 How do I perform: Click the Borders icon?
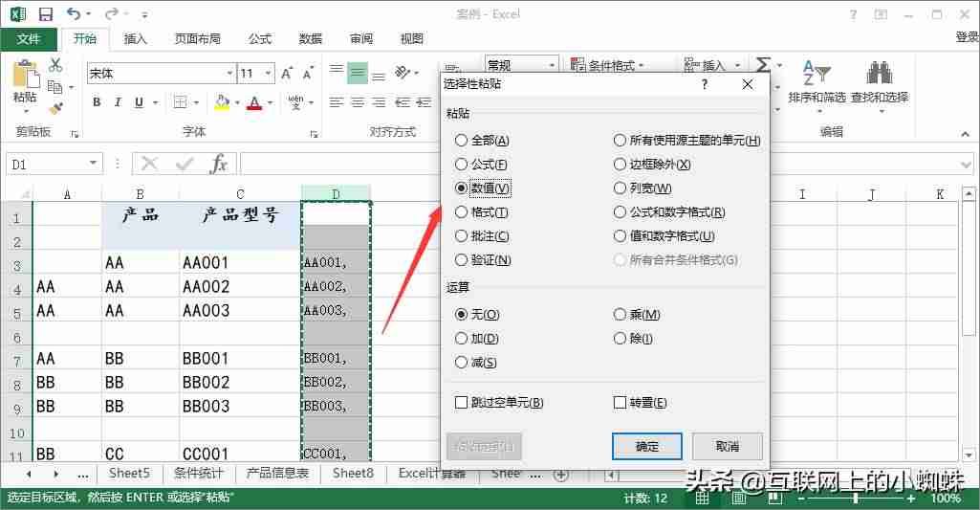180,102
